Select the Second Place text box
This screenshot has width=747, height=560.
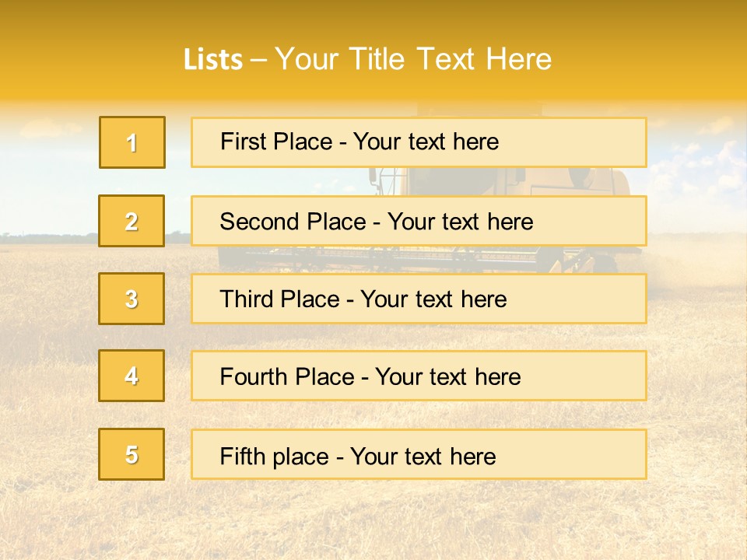[x=419, y=221]
